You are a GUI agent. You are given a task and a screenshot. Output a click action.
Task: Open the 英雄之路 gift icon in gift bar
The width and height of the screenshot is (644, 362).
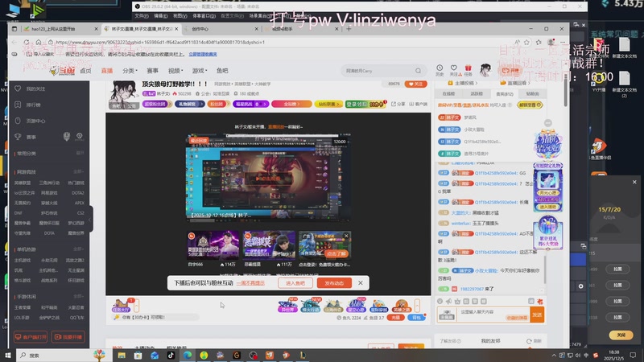pyautogui.click(x=401, y=306)
